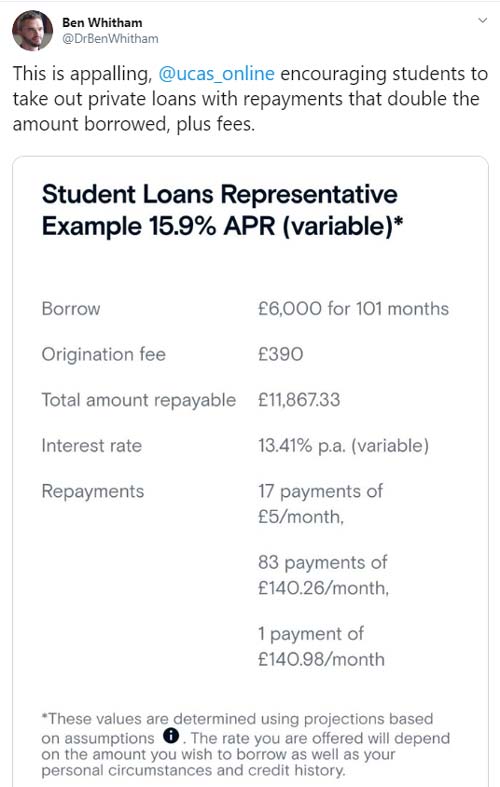Select the Borrow row label
Image resolution: width=500 pixels, height=787 pixels.
coord(71,309)
